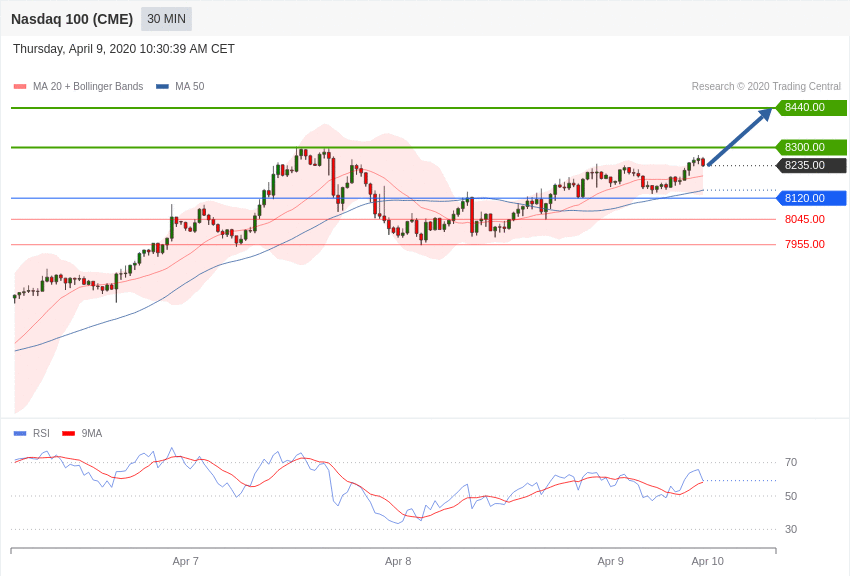Click the 8120.00 blue pivot tag
This screenshot has width=850, height=576.
coord(811,198)
